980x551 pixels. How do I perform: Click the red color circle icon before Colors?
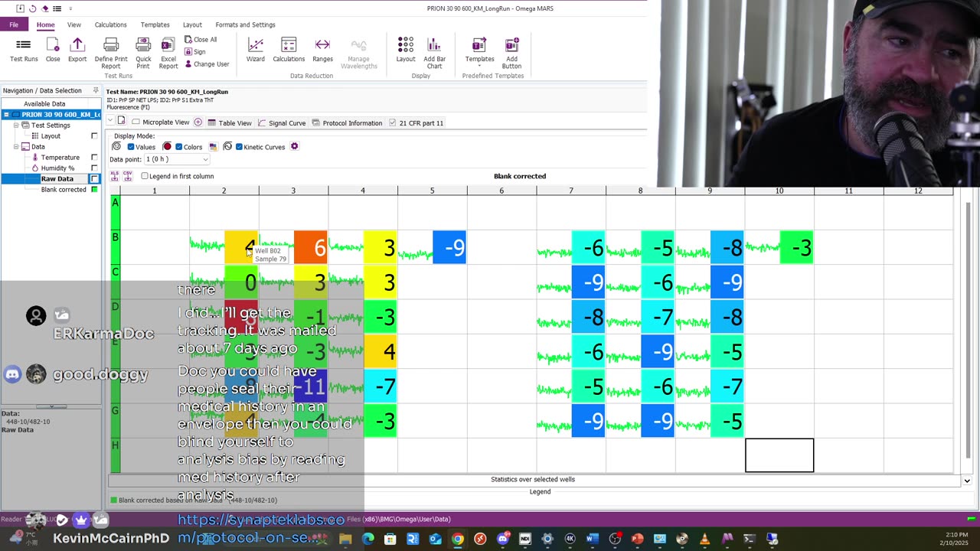[167, 147]
